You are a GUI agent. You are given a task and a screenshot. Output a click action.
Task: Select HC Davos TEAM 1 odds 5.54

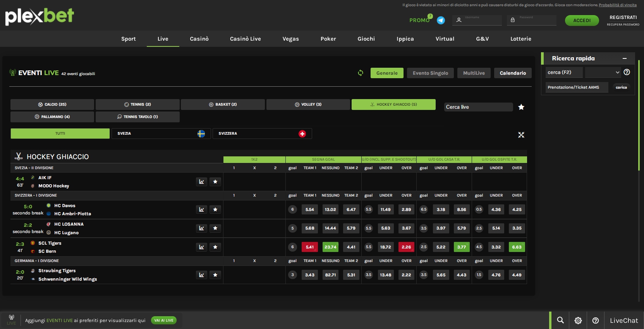pos(310,209)
